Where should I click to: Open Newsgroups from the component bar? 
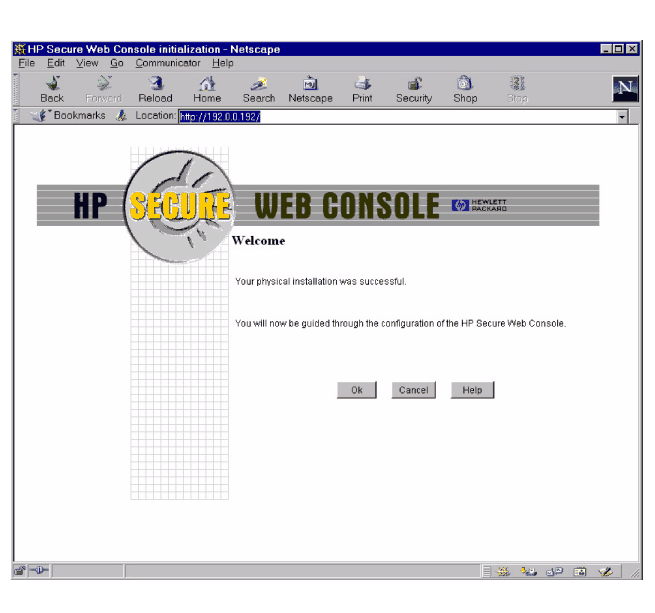554,571
